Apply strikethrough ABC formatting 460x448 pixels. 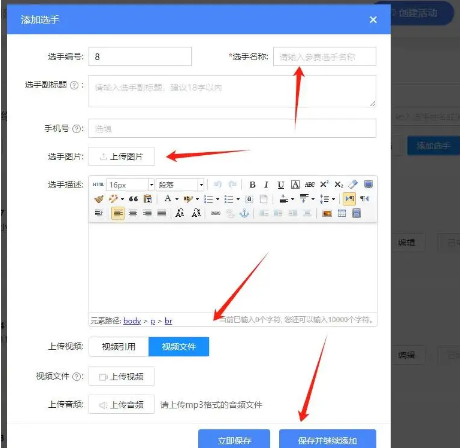point(310,184)
